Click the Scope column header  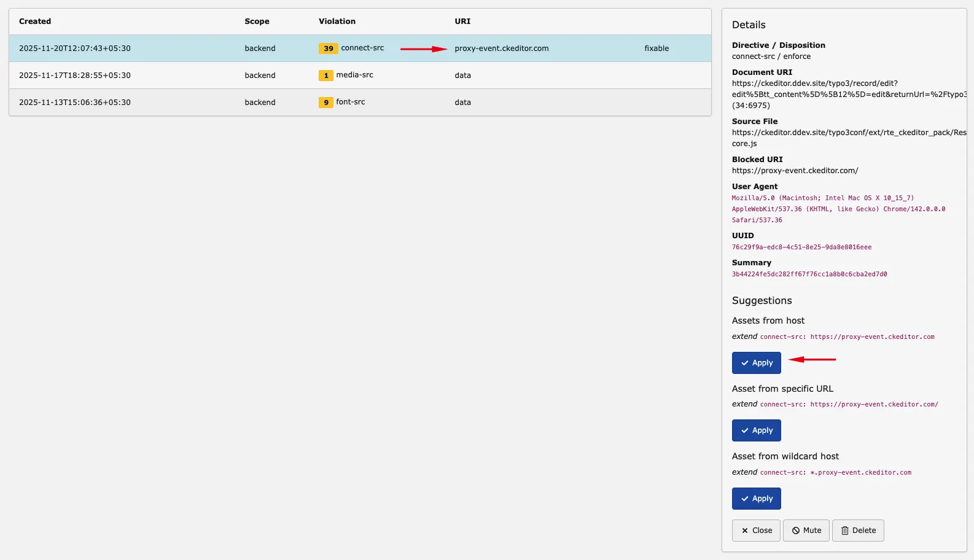[x=257, y=21]
